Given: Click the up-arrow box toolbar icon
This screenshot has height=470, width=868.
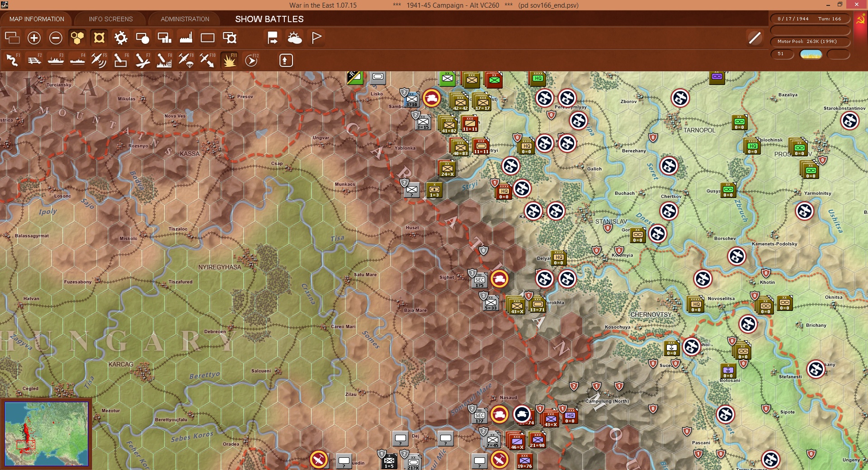Looking at the screenshot, I should pos(286,61).
